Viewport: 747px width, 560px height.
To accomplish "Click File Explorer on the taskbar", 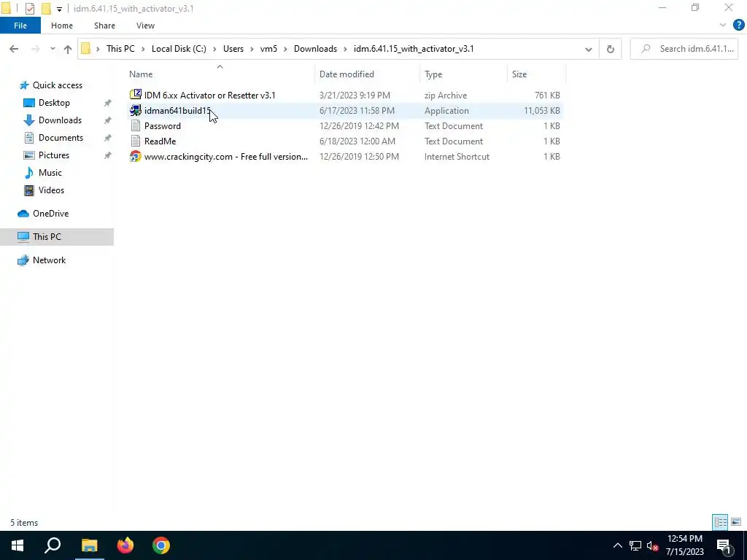I will pos(89,545).
